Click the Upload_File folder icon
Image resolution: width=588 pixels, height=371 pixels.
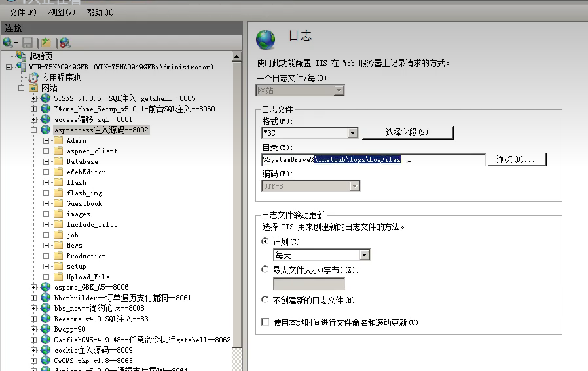[58, 277]
